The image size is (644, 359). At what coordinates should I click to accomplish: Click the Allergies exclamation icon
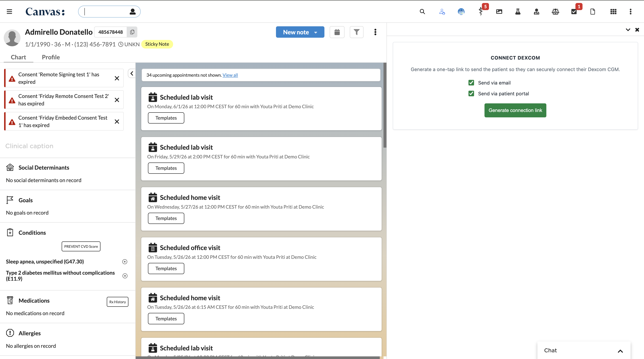click(10, 333)
